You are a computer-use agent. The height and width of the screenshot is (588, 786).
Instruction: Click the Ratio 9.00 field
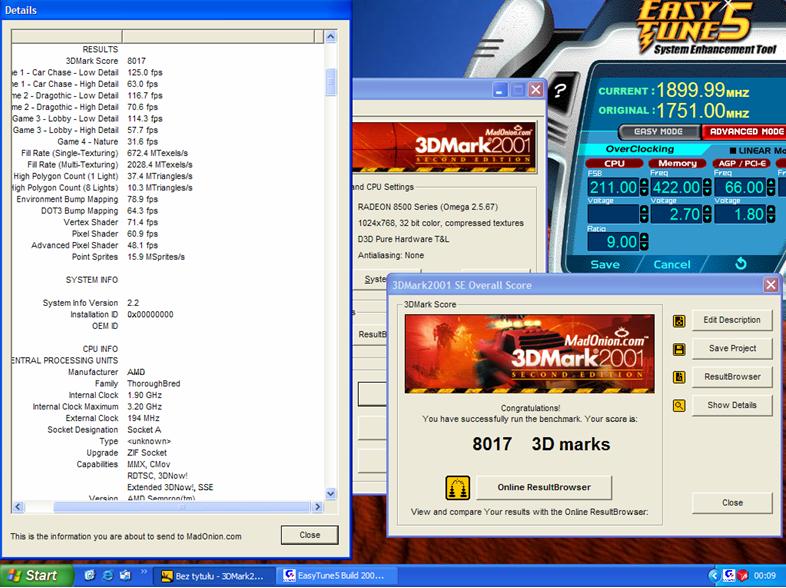pos(613,242)
